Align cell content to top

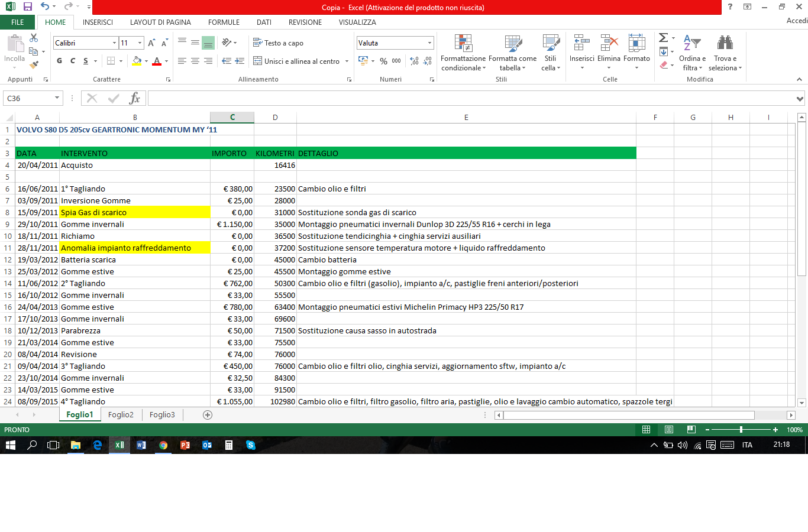(x=182, y=43)
